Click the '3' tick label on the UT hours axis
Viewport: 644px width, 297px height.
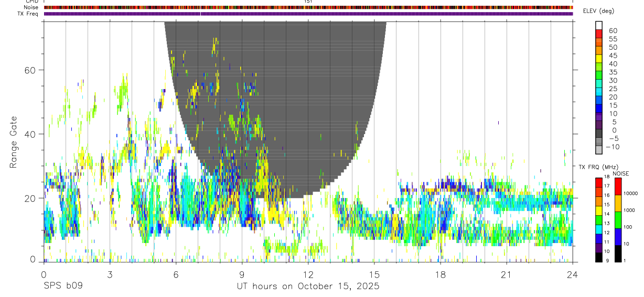point(110,274)
